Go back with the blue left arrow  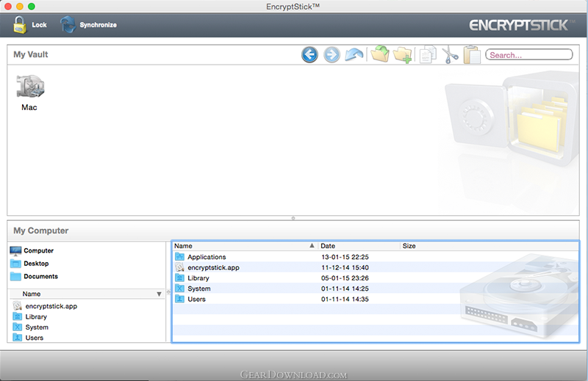(x=309, y=55)
